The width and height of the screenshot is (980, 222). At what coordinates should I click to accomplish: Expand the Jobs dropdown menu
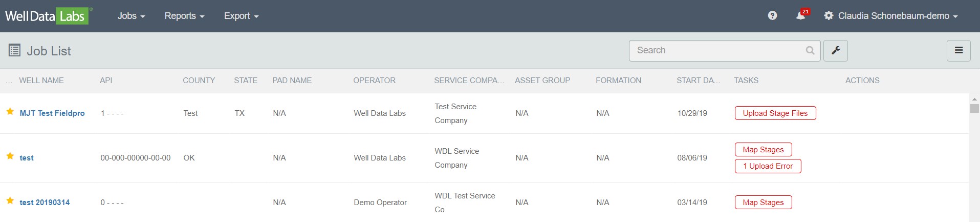click(x=131, y=16)
